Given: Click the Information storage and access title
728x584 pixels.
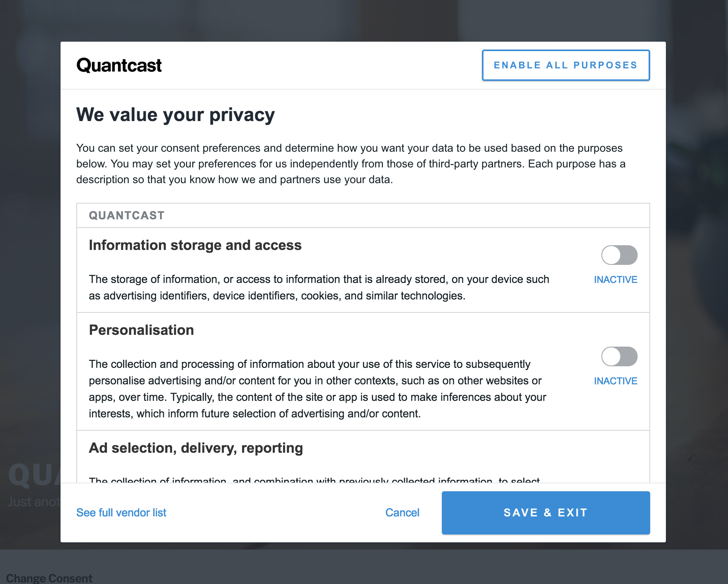Looking at the screenshot, I should (195, 245).
